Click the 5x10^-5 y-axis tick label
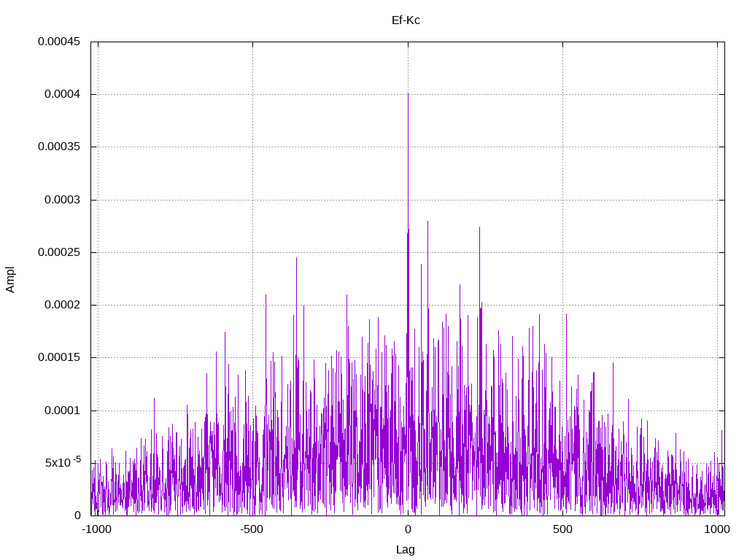The image size is (747, 560). (63, 462)
